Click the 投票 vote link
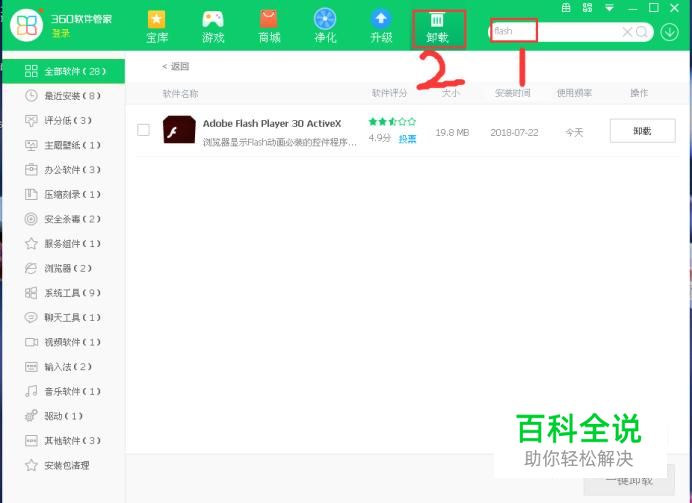 coord(407,139)
